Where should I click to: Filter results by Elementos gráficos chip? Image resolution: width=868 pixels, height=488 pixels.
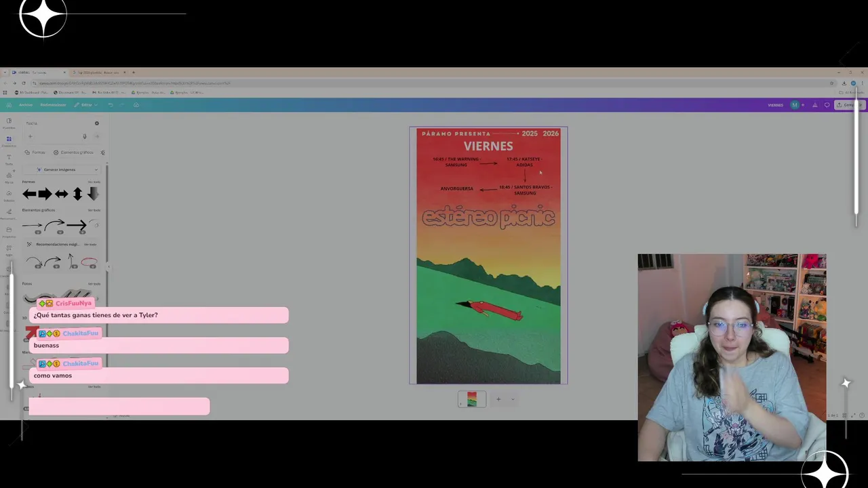pos(73,152)
